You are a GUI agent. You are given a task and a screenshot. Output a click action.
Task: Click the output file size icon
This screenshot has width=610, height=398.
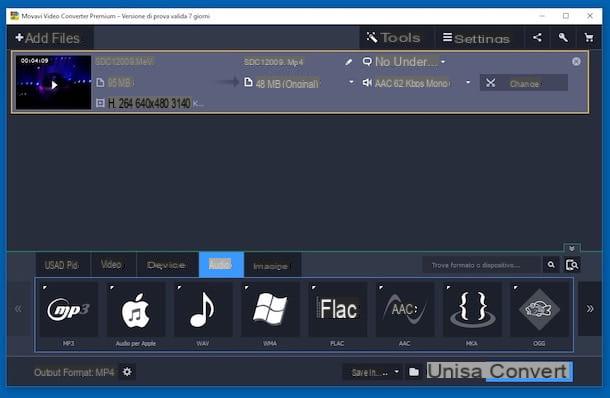point(248,82)
